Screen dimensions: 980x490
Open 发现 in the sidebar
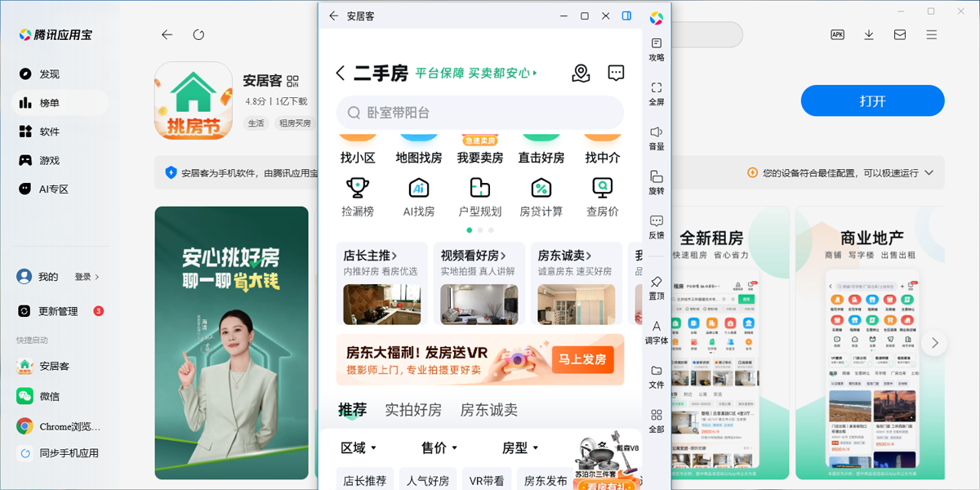point(49,73)
